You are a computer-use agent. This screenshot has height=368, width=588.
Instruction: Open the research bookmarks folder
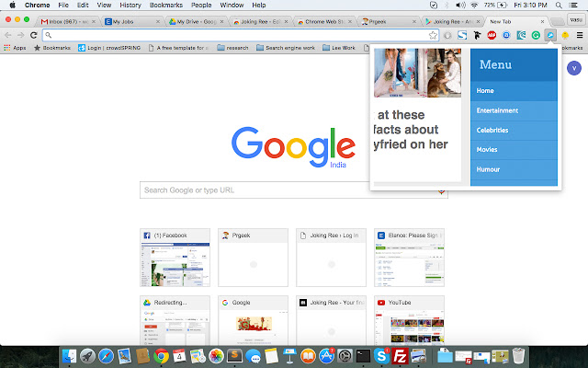pyautogui.click(x=232, y=48)
